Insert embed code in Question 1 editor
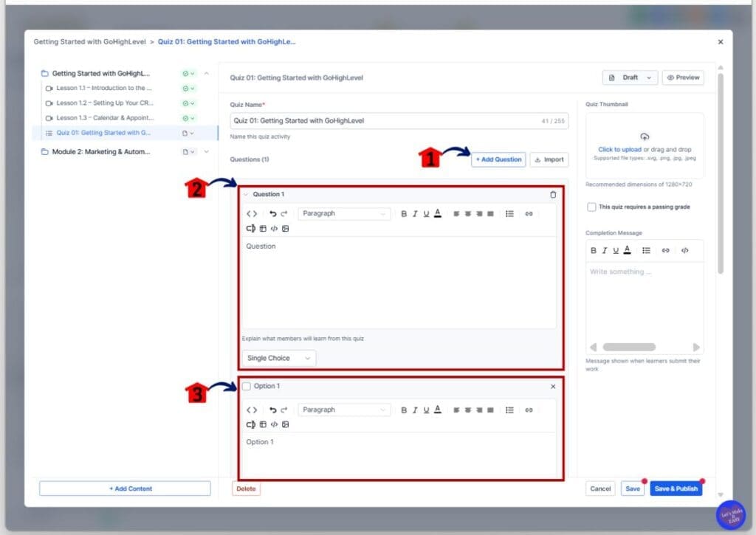The height and width of the screenshot is (535, 756). click(x=274, y=229)
